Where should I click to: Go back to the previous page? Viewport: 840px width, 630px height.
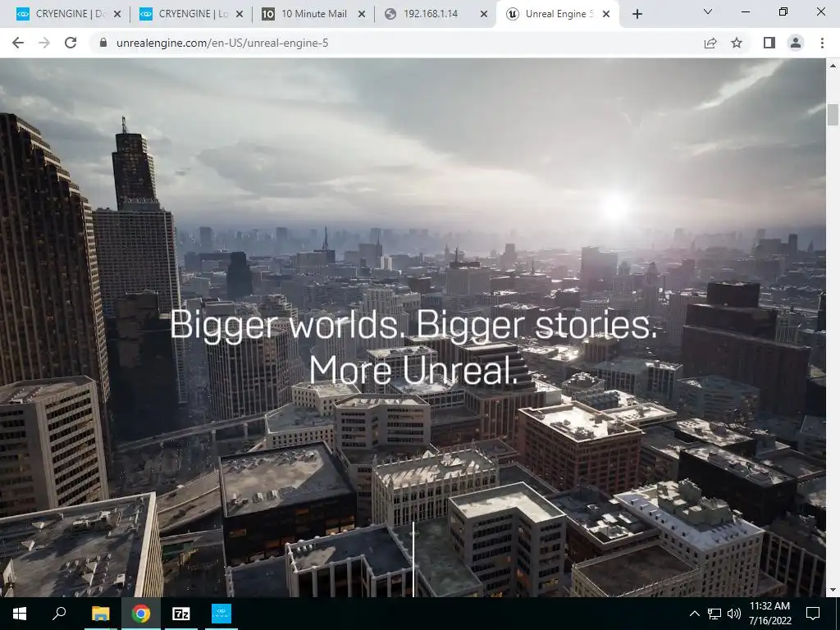click(x=18, y=43)
